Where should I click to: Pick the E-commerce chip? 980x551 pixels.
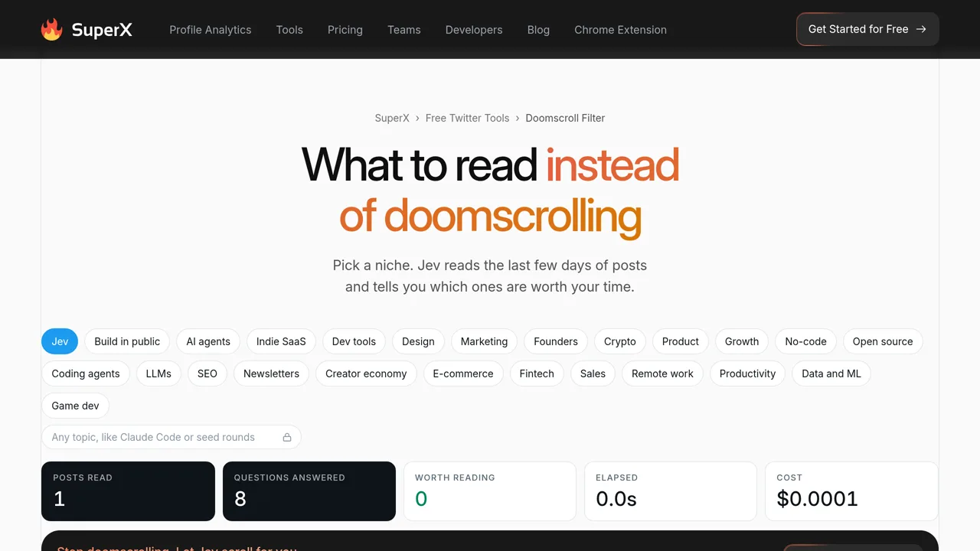(463, 373)
